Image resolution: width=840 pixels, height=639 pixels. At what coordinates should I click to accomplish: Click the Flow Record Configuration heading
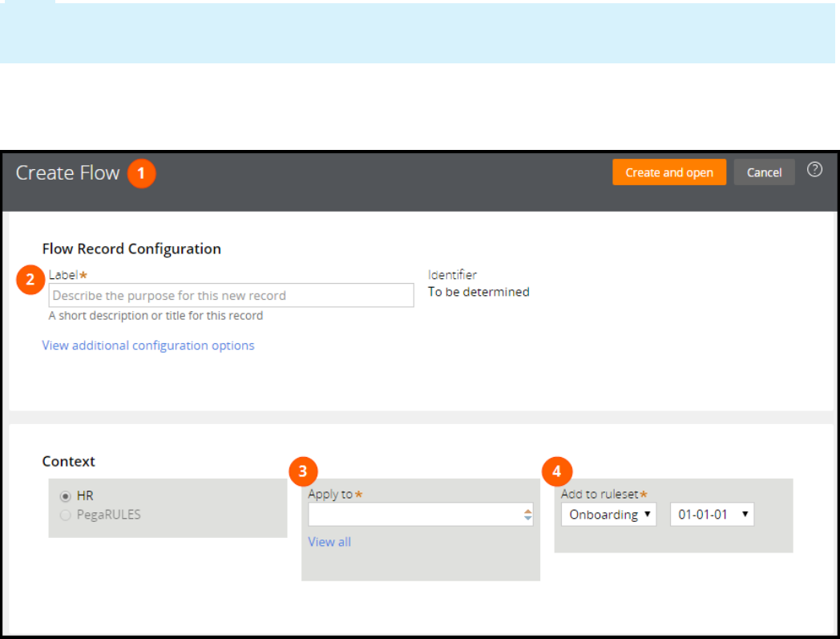coord(131,249)
